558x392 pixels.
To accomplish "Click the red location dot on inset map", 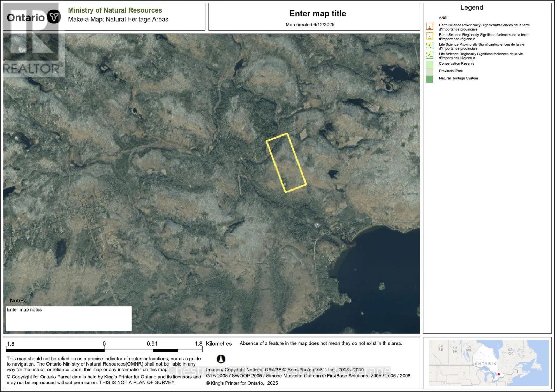I will (499, 374).
